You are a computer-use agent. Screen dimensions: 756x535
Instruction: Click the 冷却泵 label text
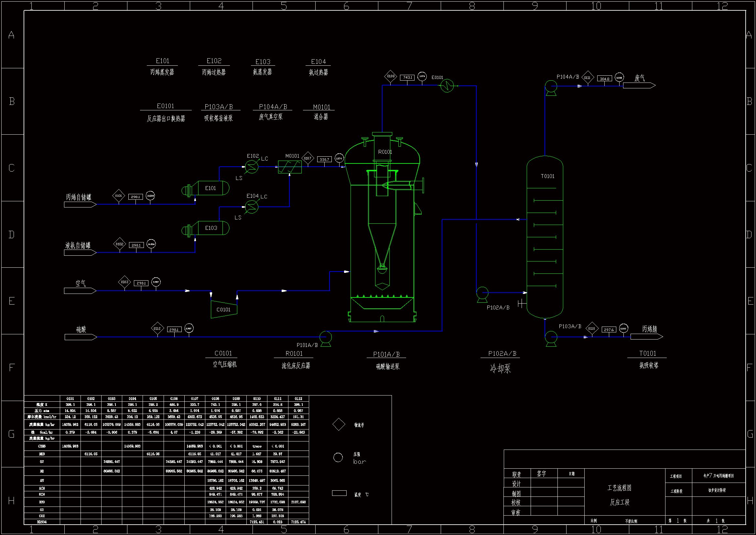point(500,368)
